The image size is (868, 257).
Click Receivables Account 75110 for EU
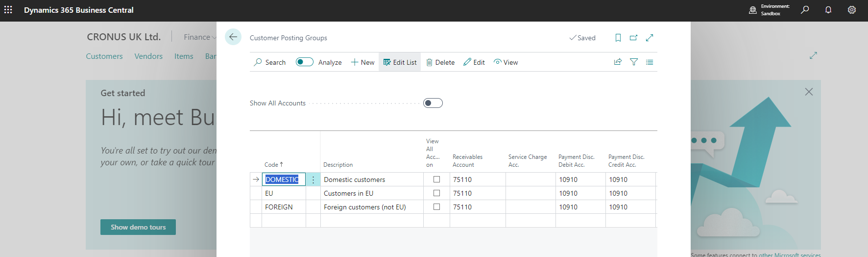tap(478, 193)
